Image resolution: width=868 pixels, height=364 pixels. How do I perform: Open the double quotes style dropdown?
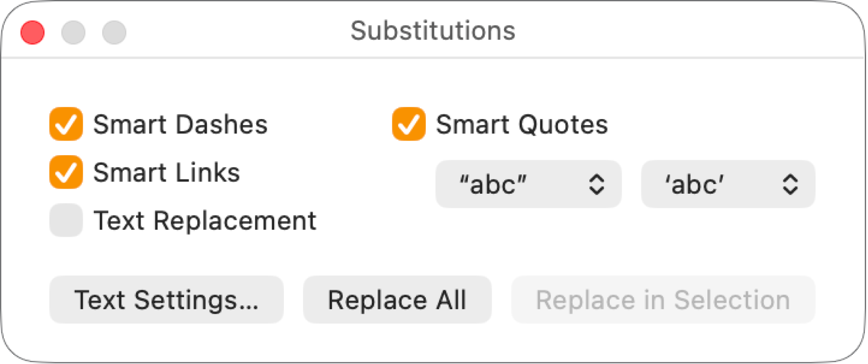pyautogui.click(x=529, y=184)
